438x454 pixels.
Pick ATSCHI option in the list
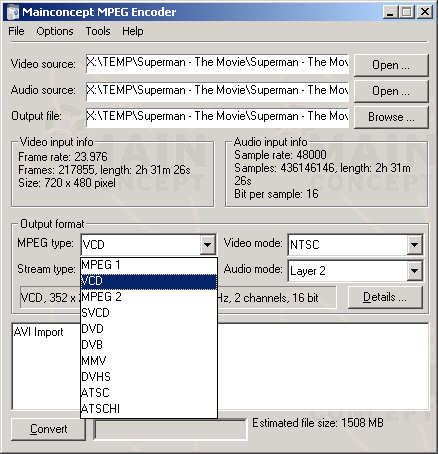tap(149, 409)
